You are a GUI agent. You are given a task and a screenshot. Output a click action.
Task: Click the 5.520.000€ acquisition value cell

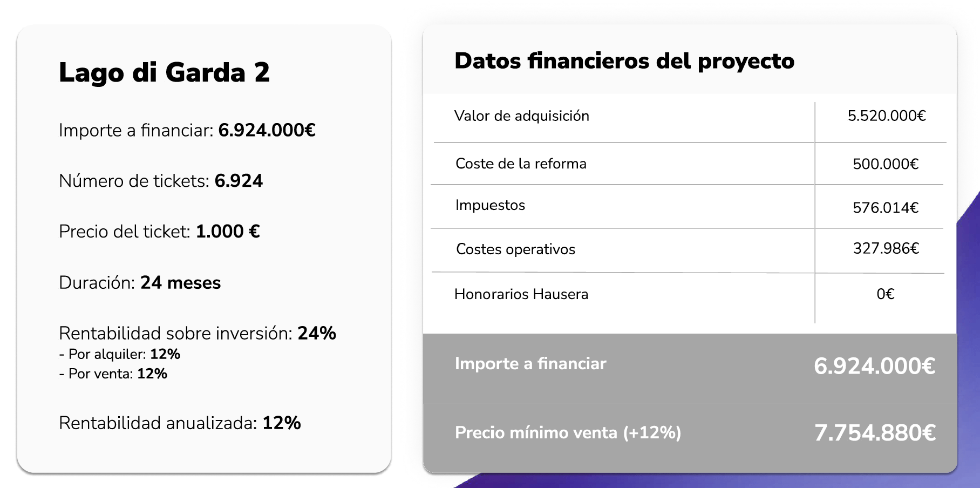pos(887,116)
